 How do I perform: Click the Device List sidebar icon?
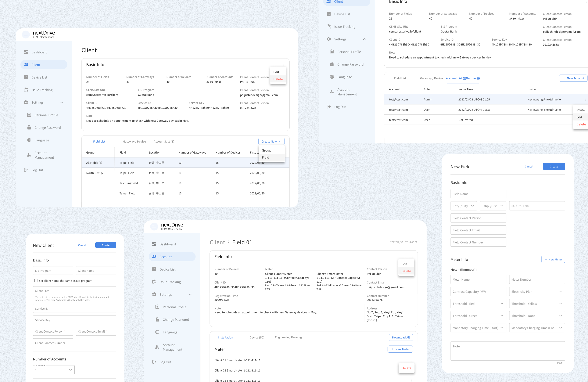click(x=26, y=77)
